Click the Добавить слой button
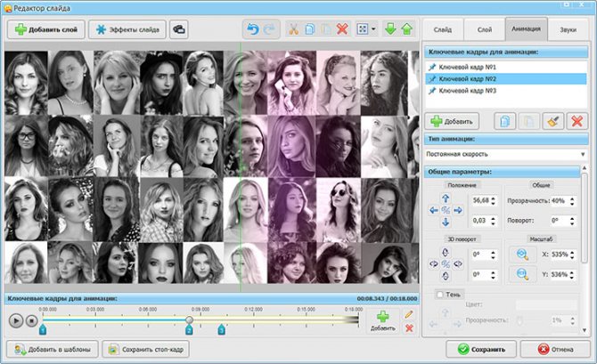The height and width of the screenshot is (364, 597). pyautogui.click(x=45, y=29)
